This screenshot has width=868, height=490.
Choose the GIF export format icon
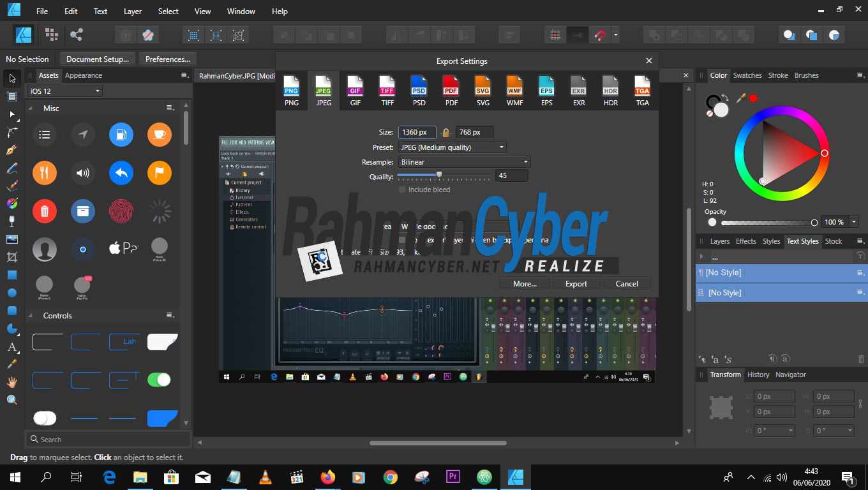tap(355, 90)
